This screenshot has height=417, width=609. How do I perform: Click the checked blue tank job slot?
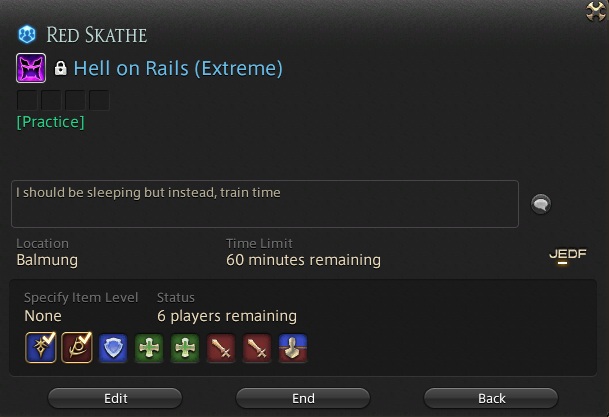(x=41, y=347)
